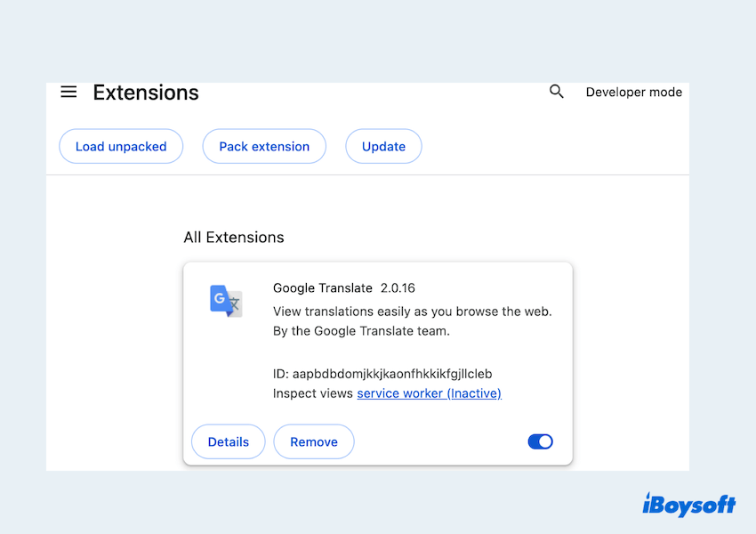Viewport: 756px width, 534px height.
Task: Click the Developer mode label
Action: click(633, 92)
